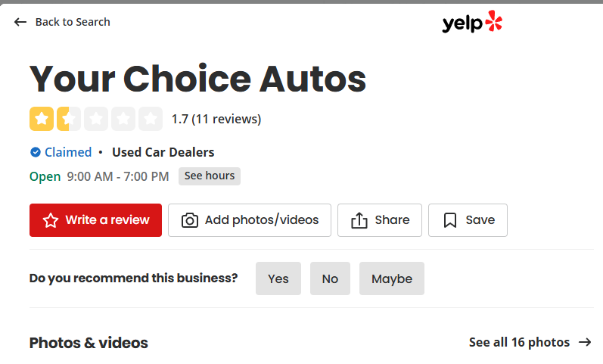Click the fourth empty rating star

pos(123,119)
